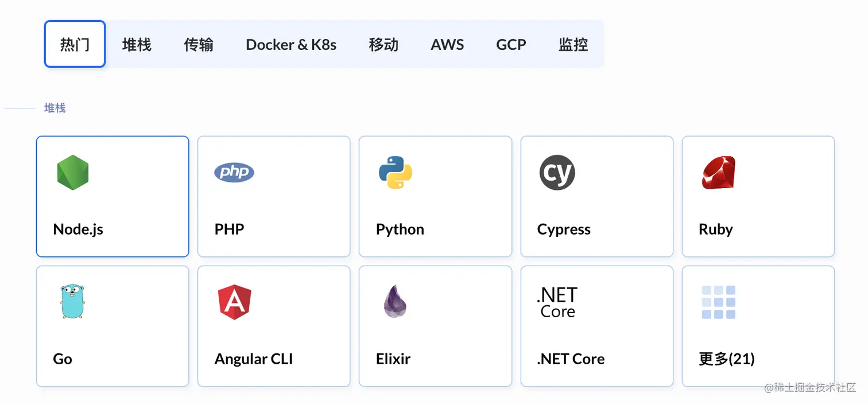Click the Angular CLI card label
Viewport: 868px width, 405px height.
pos(254,359)
